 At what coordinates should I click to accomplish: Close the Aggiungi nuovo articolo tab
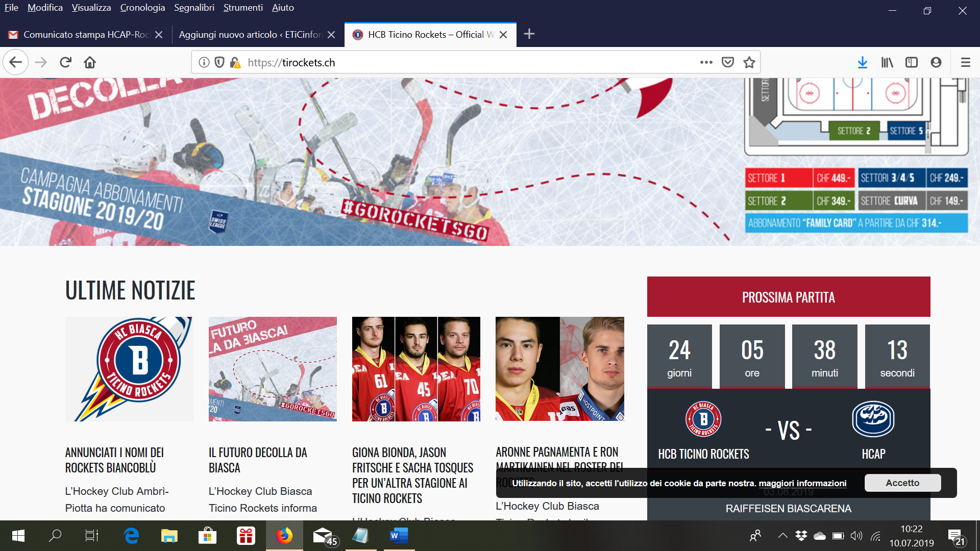(x=331, y=35)
